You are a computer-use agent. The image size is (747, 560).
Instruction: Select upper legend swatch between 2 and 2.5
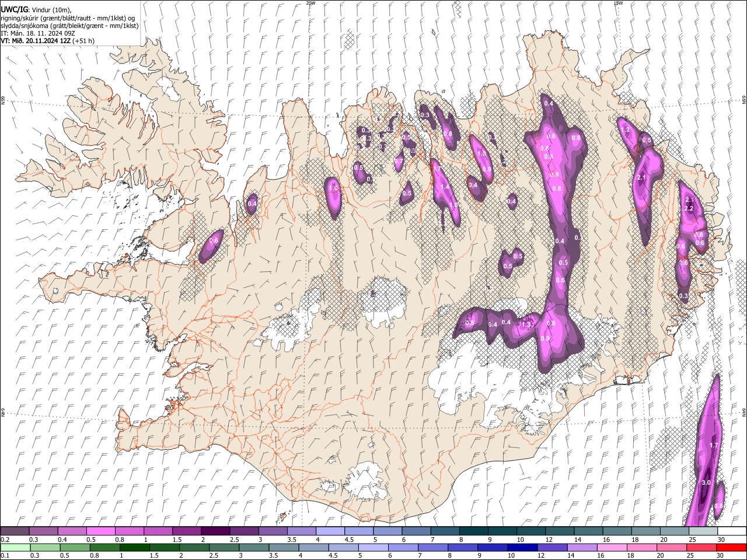click(x=215, y=531)
